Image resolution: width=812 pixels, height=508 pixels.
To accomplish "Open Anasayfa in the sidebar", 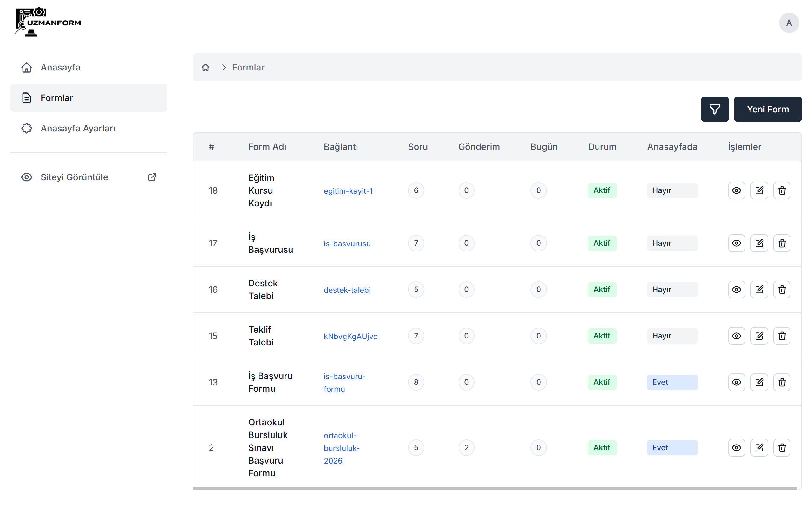I will click(x=88, y=67).
